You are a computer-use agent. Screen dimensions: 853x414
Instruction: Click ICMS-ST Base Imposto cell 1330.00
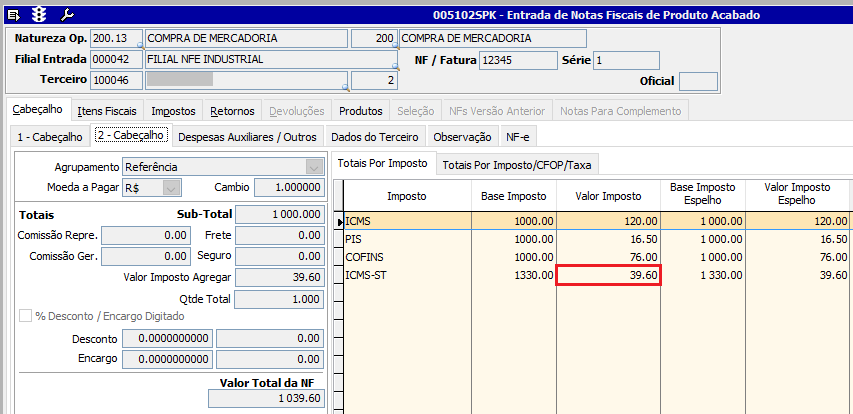(514, 276)
